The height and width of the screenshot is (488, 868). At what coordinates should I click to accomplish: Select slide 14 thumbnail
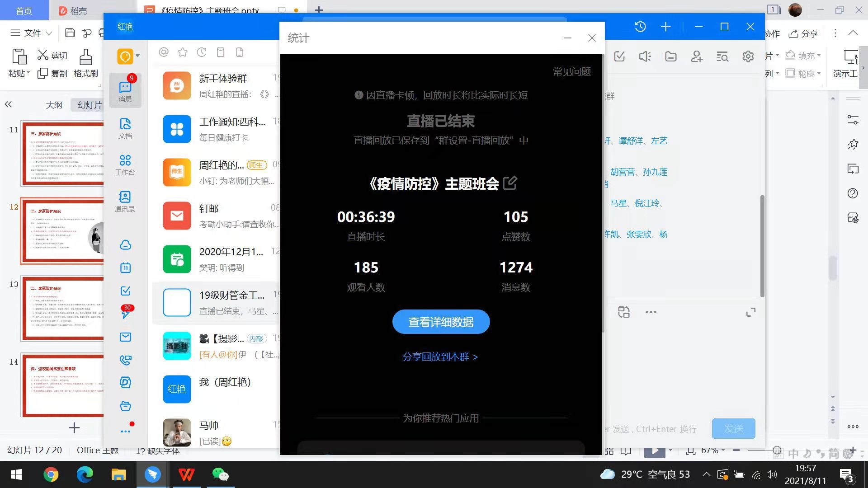63,385
